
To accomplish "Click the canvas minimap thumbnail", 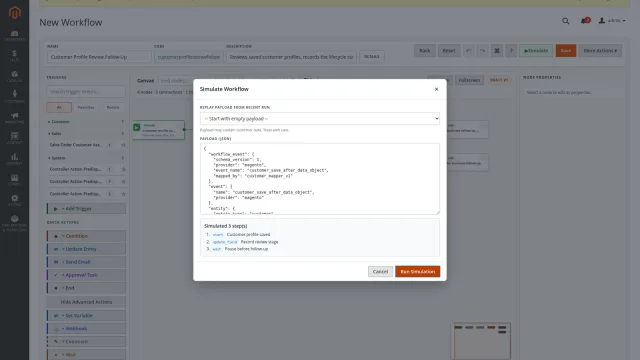I will (x=482, y=341).
